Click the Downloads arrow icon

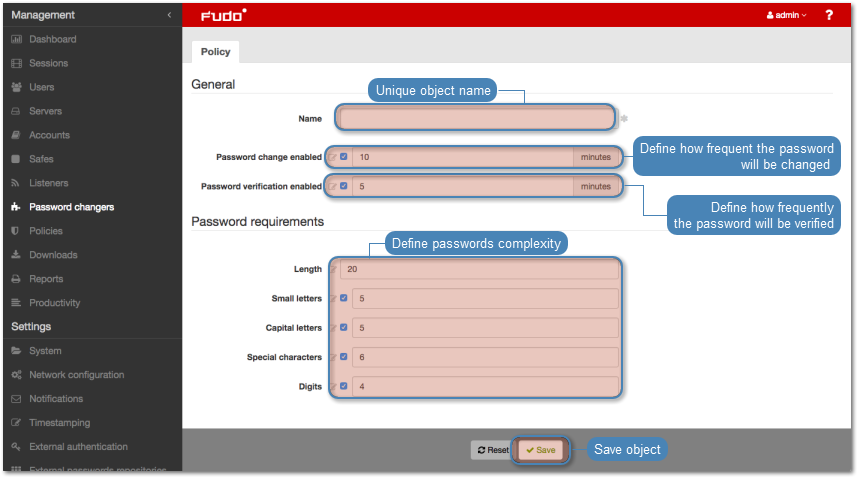(16, 255)
